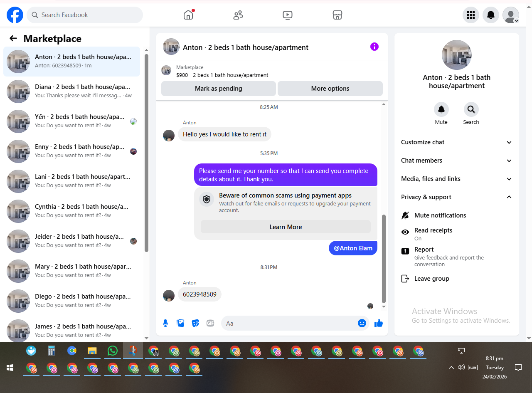Open Diana's conversation in the list

[71, 91]
